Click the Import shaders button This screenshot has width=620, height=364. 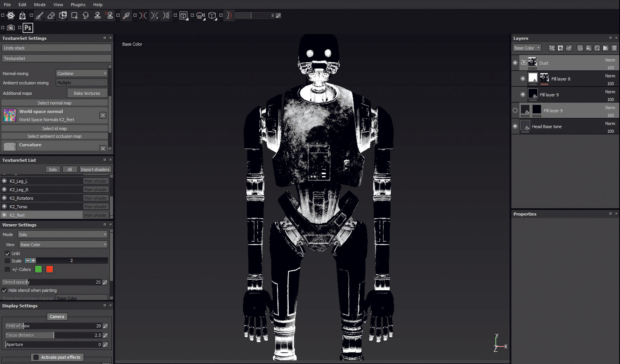[95, 170]
